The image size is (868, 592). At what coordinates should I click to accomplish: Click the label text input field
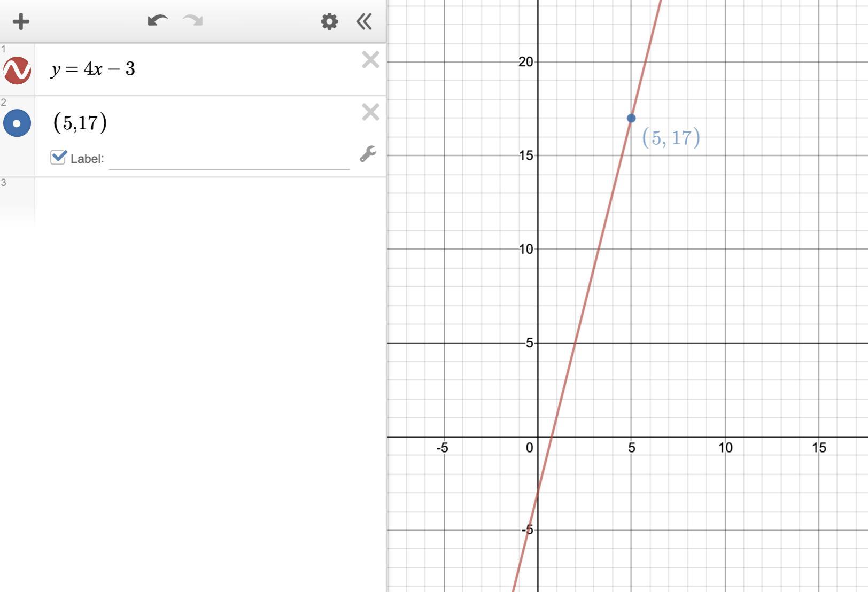229,159
